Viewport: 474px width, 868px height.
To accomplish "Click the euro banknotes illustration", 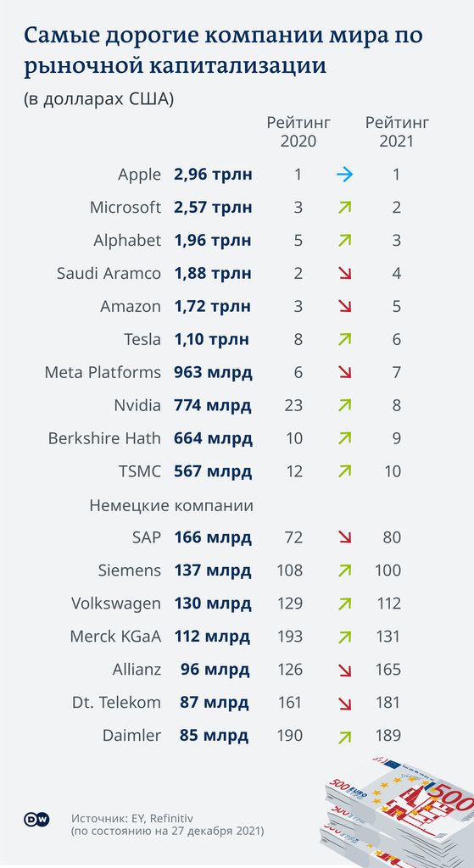I will click(397, 810).
